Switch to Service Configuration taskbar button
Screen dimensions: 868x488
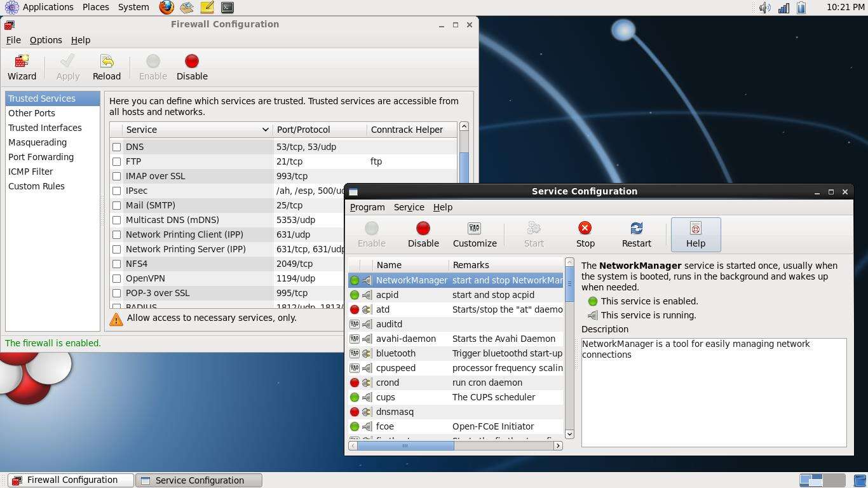[x=199, y=480]
